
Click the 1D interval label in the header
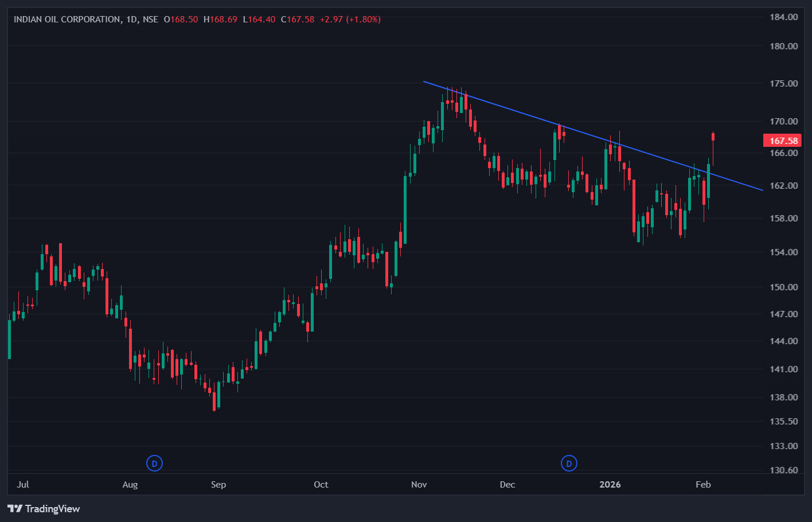click(x=131, y=20)
